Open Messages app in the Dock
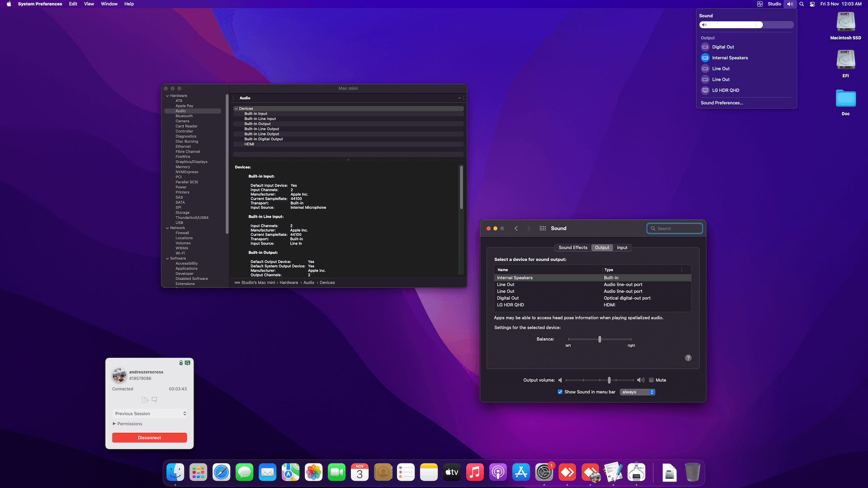 245,473
